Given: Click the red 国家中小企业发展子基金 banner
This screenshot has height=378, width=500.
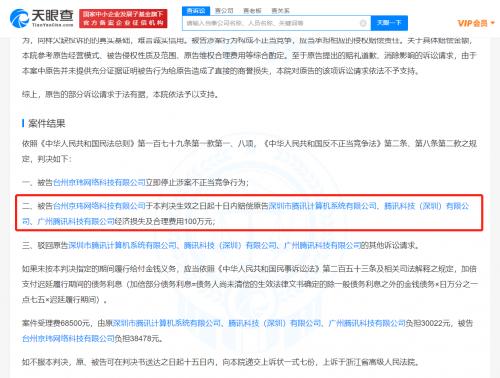Looking at the screenshot, I should pos(123,18).
